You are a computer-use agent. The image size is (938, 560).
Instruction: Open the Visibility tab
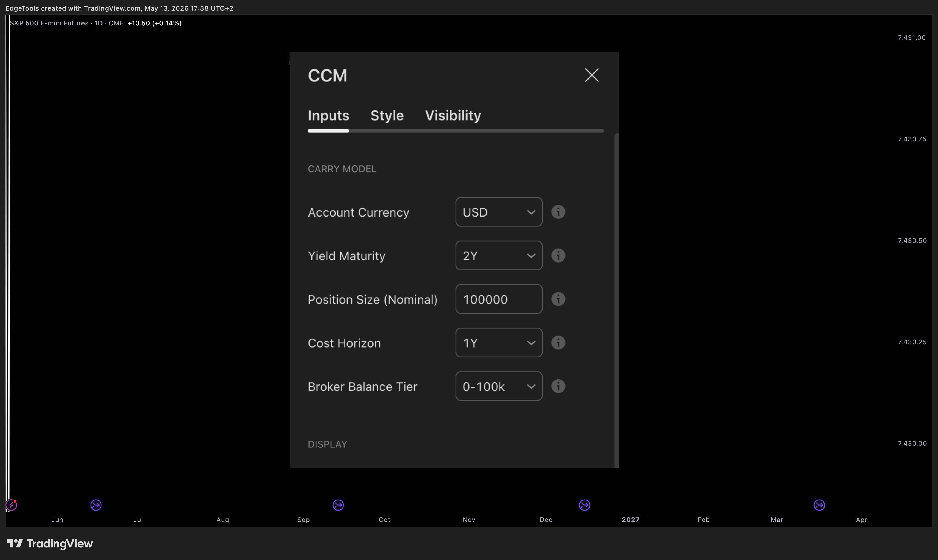453,115
